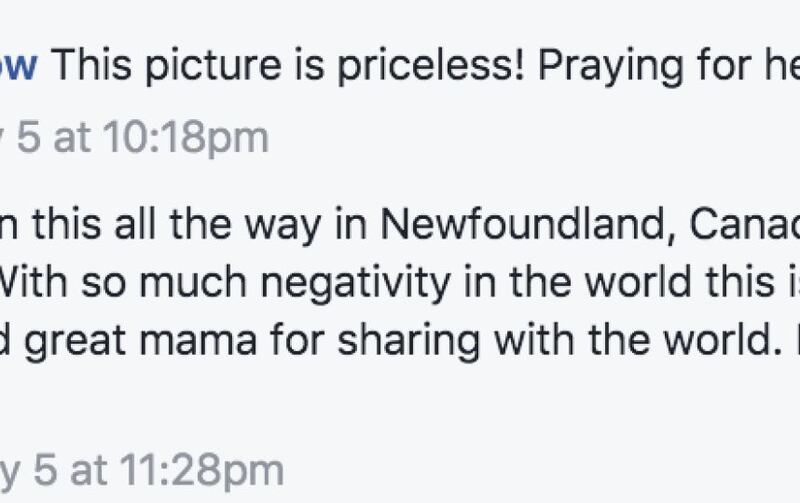Click the numeral "5" in 10:18pm date
Screen dimensions: 800x503
pos(29,137)
